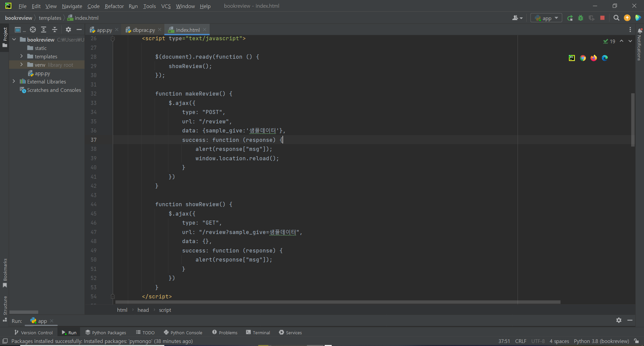Screen dimensions: 644x346
Task: Click the script breadcrumb below editor
Action: (165, 310)
